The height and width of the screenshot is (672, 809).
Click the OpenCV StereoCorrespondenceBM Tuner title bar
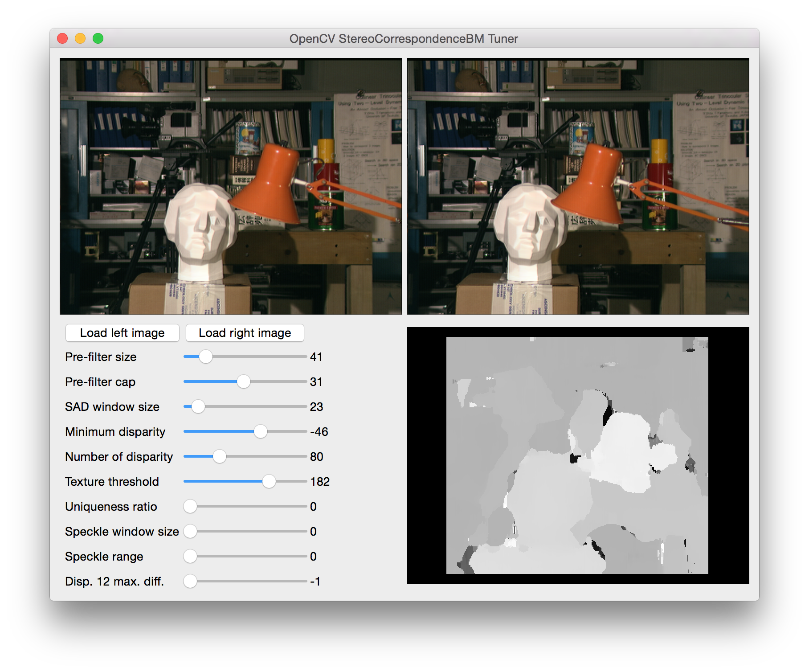coord(404,39)
